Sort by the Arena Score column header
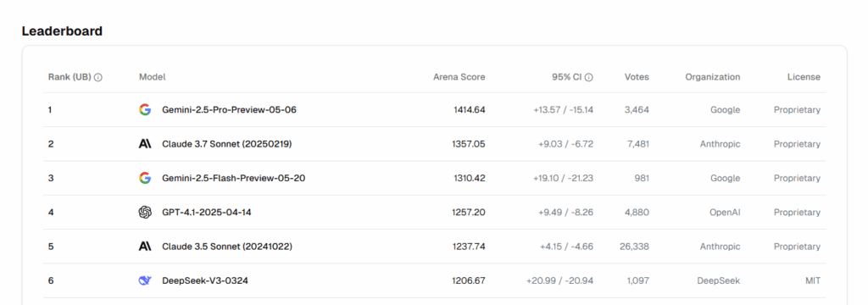 (x=459, y=77)
